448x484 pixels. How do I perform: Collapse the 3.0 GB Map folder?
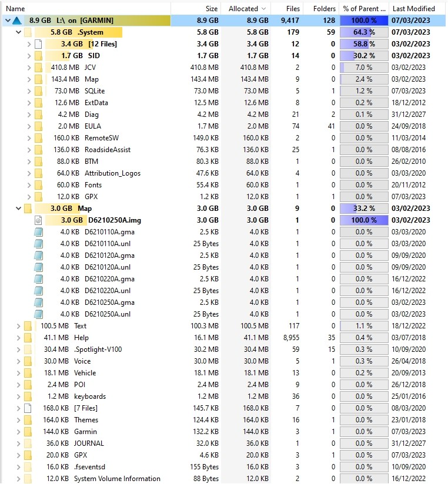pyautogui.click(x=19, y=209)
